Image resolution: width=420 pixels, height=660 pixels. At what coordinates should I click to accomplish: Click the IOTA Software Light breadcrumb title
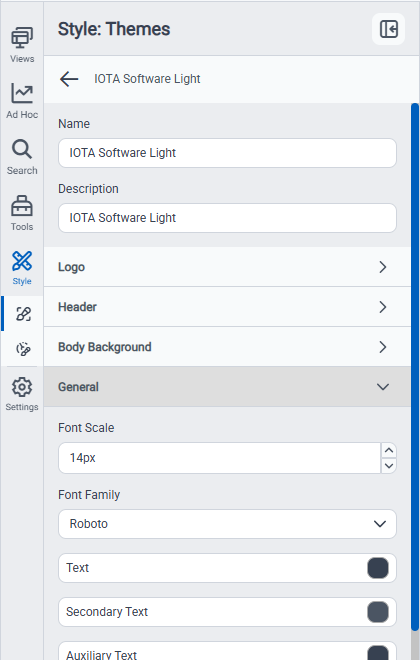click(147, 79)
